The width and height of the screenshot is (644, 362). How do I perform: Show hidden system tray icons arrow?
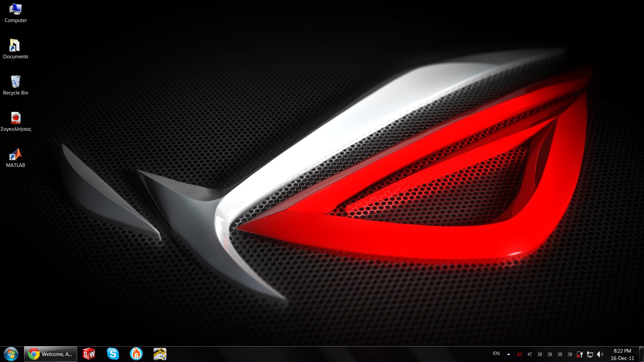click(508, 354)
